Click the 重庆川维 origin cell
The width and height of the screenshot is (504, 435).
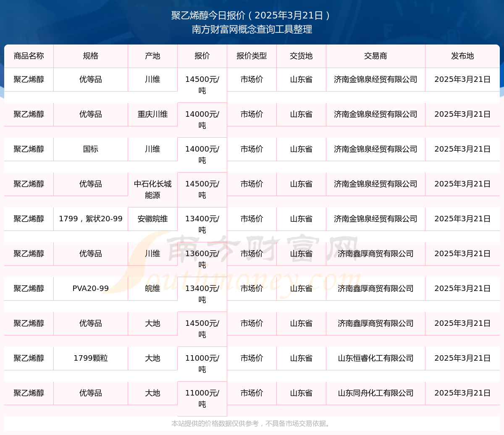152,114
